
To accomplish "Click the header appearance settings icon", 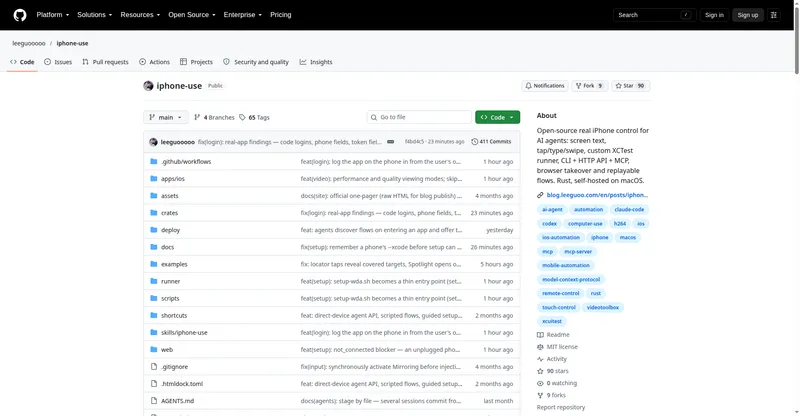I will [x=773, y=15].
